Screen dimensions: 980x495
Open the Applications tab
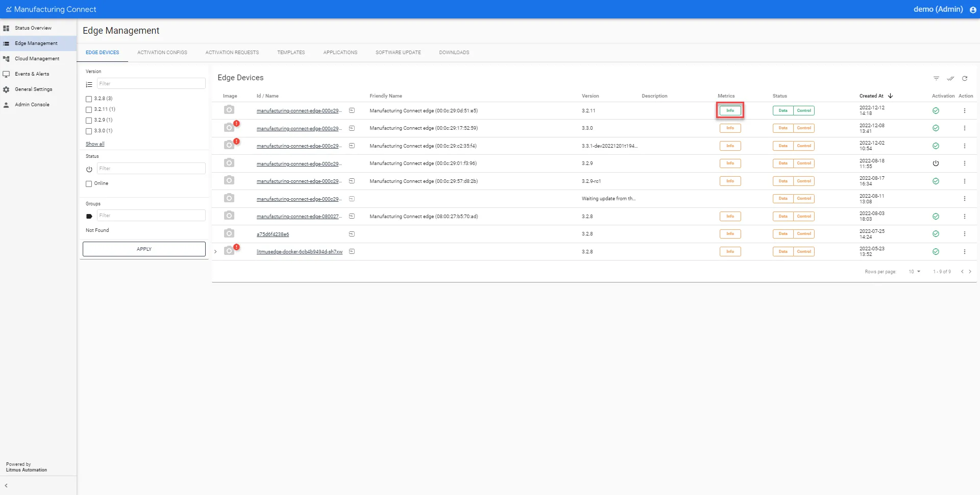tap(340, 53)
